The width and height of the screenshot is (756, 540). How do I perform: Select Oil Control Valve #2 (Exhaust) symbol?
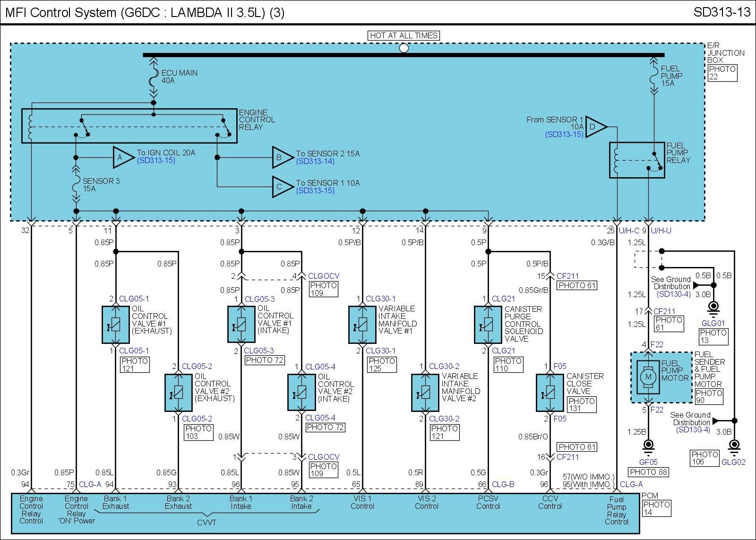178,392
